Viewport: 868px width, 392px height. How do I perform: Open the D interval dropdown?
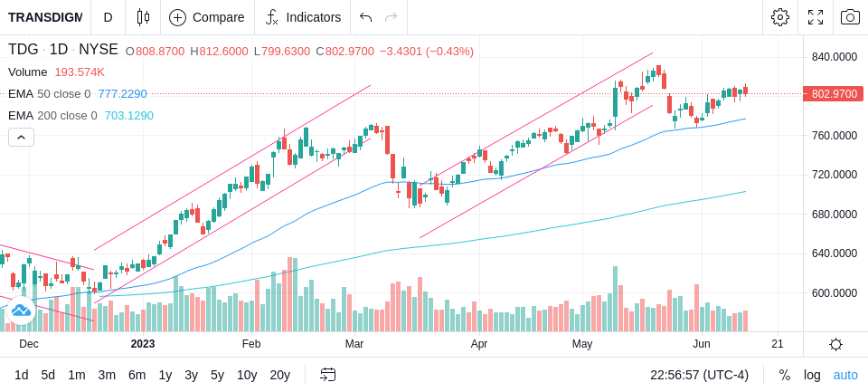[x=108, y=17]
